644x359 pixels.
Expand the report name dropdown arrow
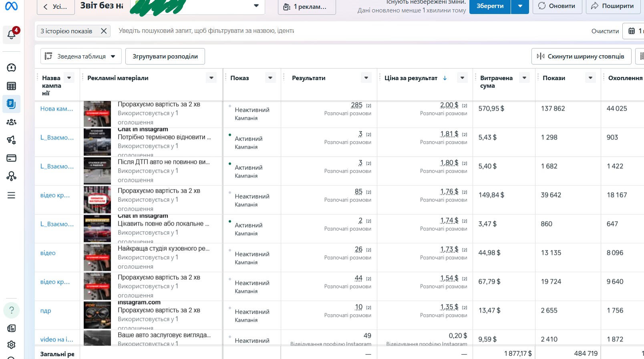pyautogui.click(x=256, y=6)
